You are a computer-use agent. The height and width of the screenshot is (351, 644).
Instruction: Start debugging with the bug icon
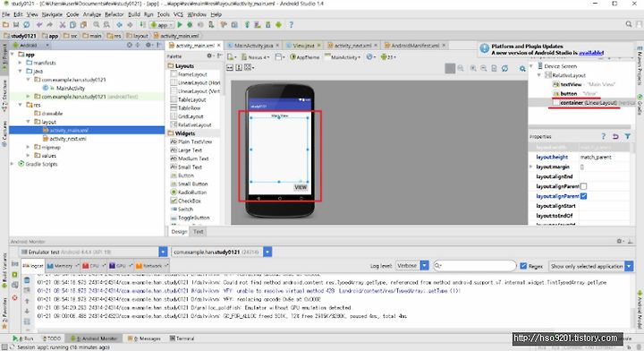coord(190,25)
